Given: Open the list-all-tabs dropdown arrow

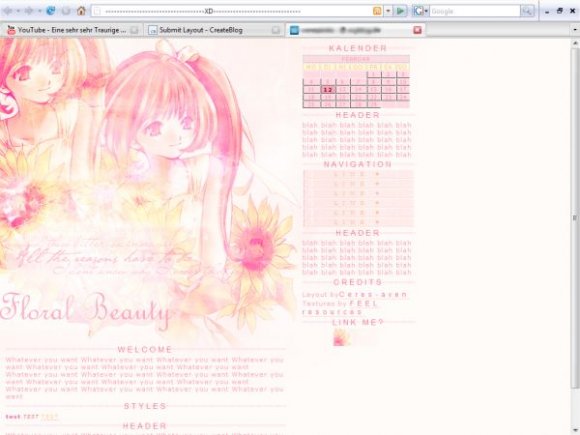Looking at the screenshot, I should 575,30.
